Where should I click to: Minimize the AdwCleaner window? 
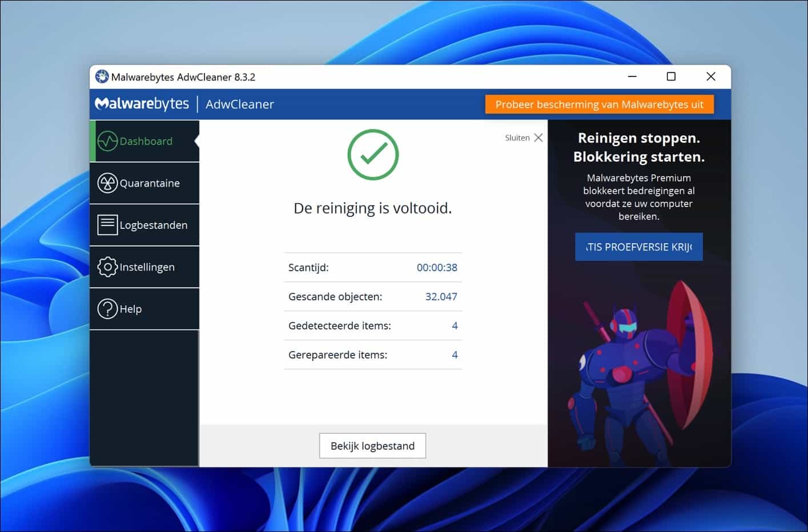click(632, 76)
